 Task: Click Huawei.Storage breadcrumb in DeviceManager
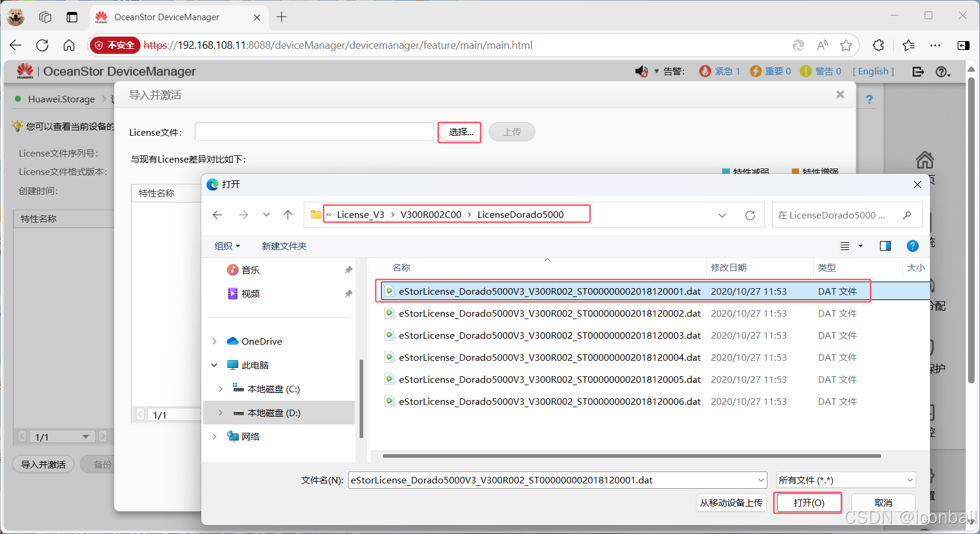coord(61,99)
